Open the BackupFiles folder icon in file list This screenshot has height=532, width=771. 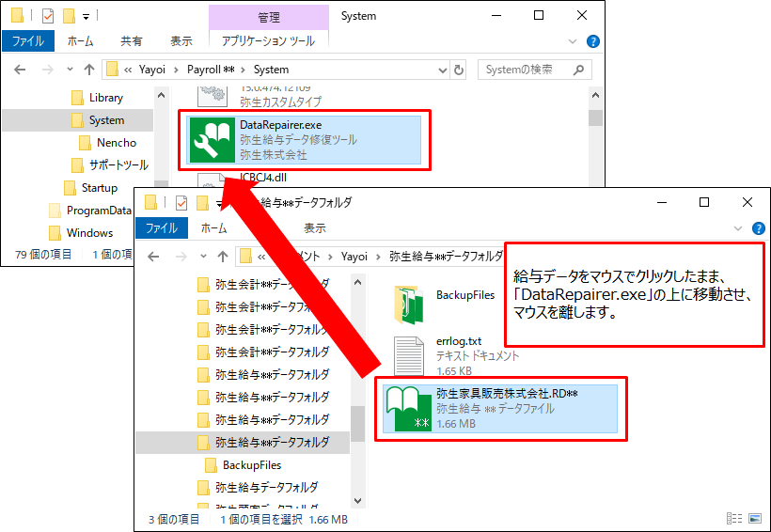(x=409, y=305)
